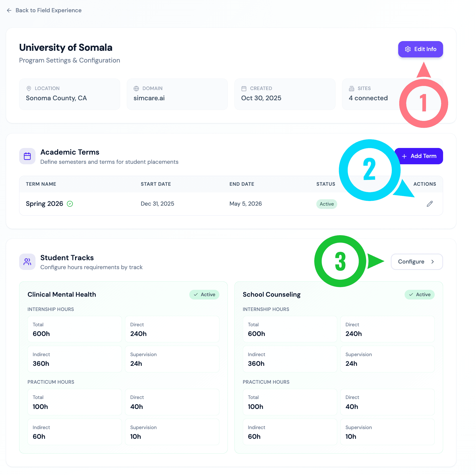Click the sites document icon near 4 connected

pos(352,89)
